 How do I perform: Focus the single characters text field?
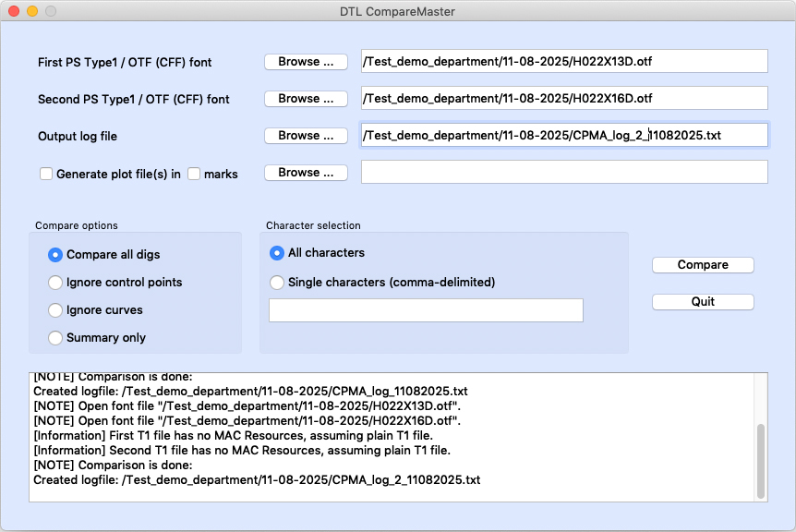click(x=426, y=310)
